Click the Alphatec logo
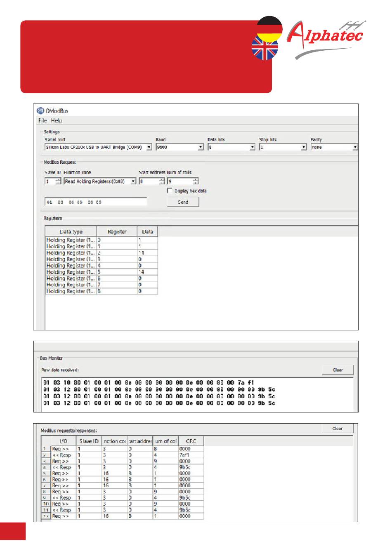The width and height of the screenshot is (392, 556). [x=326, y=39]
